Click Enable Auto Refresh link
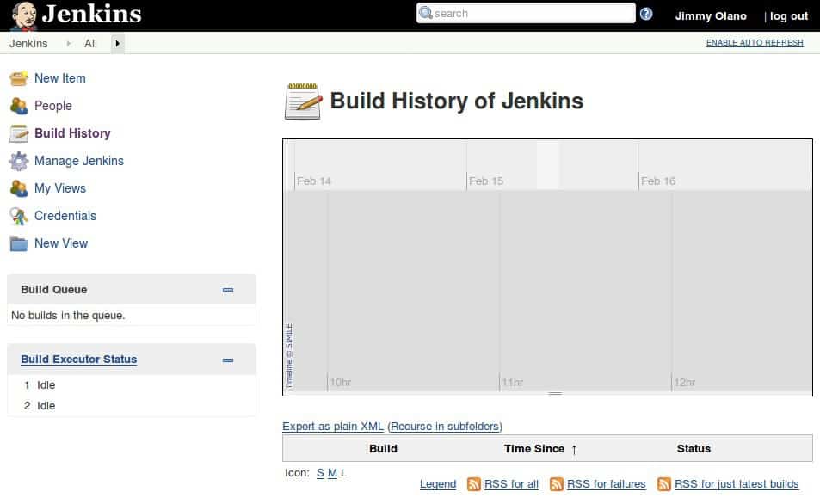 755,43
